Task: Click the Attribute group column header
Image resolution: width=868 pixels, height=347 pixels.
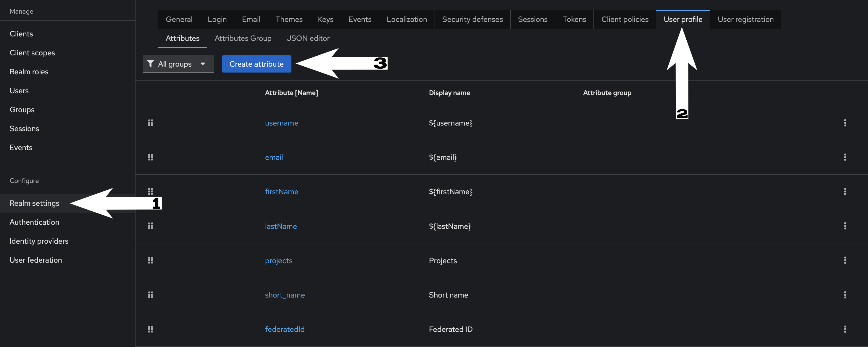Action: 607,93
